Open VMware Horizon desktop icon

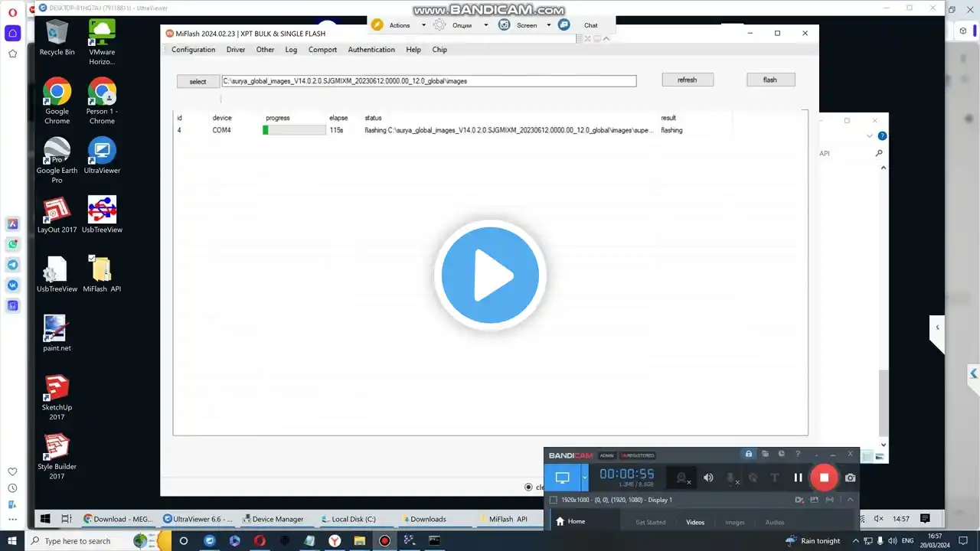[x=102, y=42]
